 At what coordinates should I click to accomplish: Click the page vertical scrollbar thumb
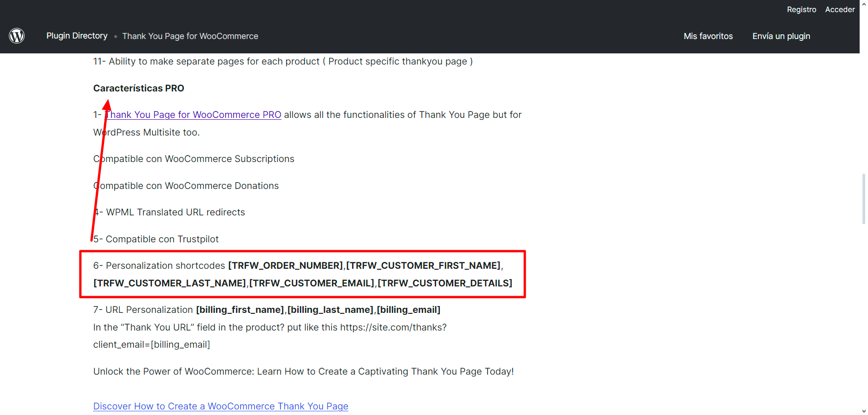coord(863,199)
